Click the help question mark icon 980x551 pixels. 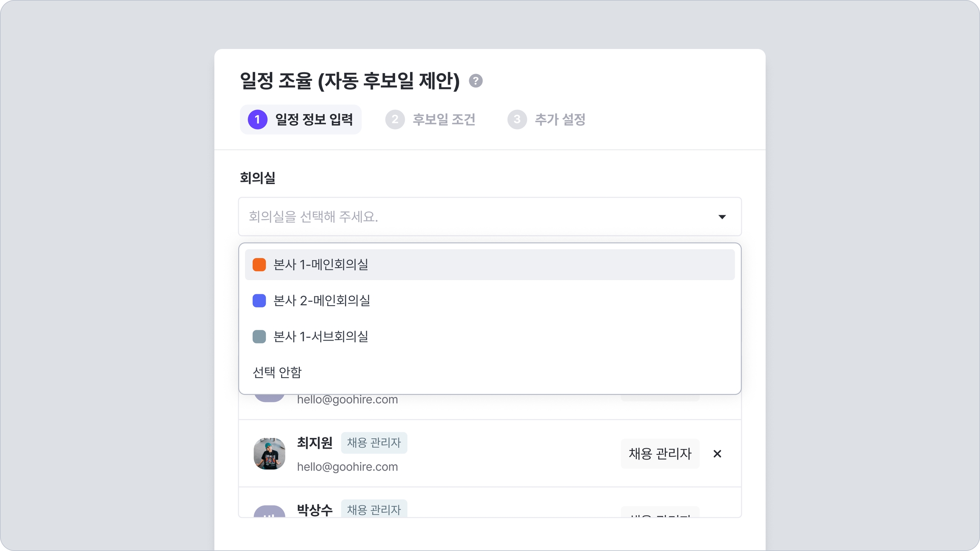pos(476,81)
